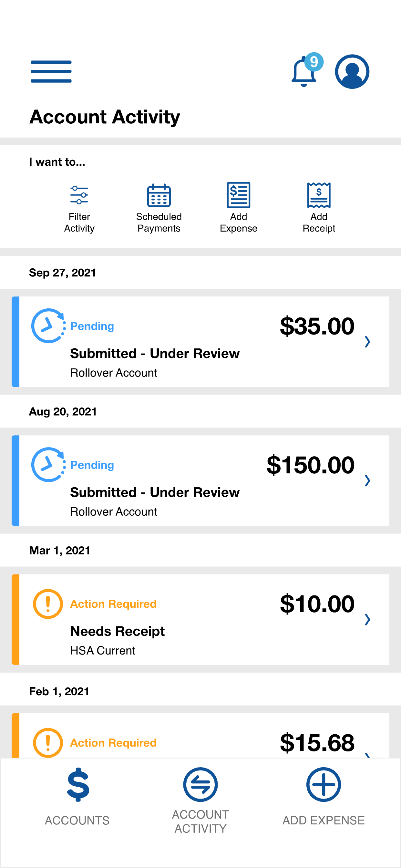Tap the Action Required label on Mar 1 item

[x=113, y=604]
